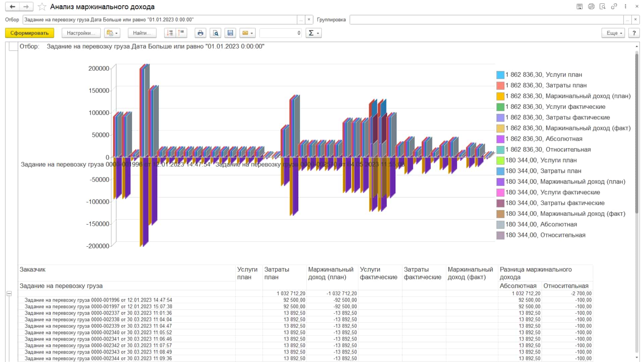Screen dimensions: 644x362
Task: Open help with question mark button
Action: click(x=634, y=33)
